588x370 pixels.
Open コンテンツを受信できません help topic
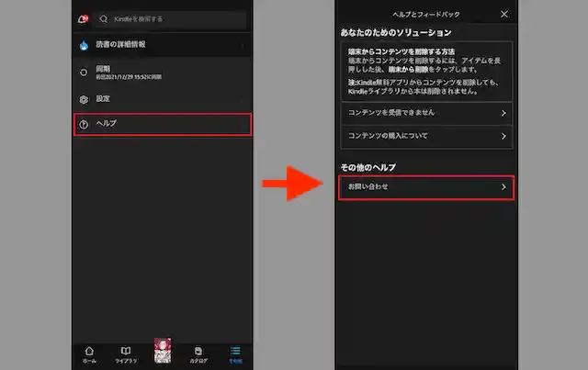pyautogui.click(x=426, y=113)
